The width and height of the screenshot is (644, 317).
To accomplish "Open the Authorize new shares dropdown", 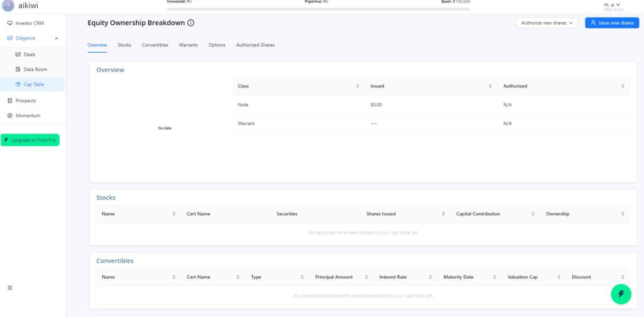I will (547, 23).
